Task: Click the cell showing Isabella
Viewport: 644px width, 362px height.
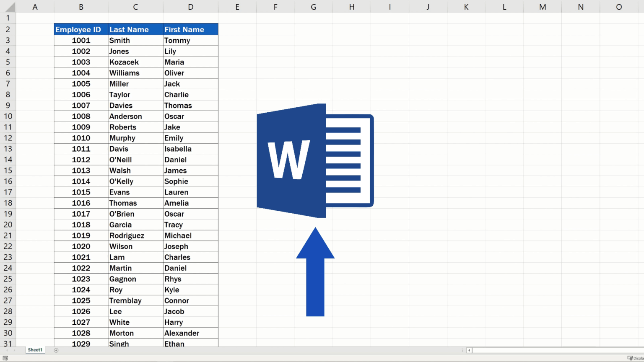Action: point(178,148)
